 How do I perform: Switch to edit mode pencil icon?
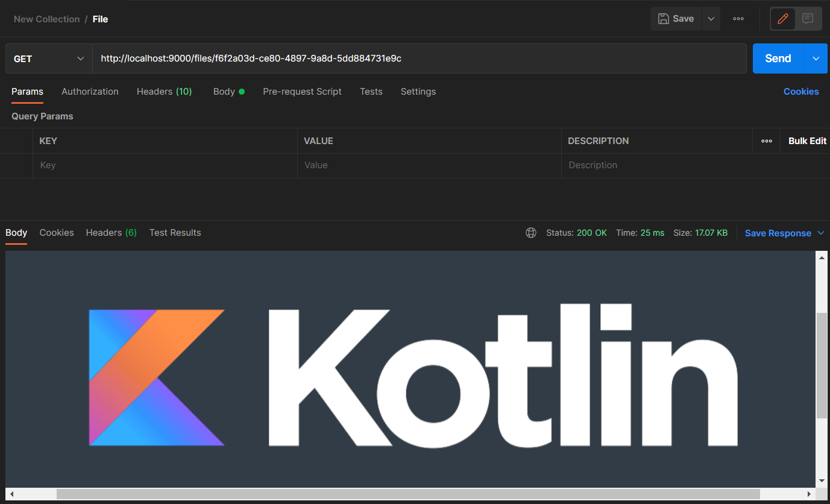[783, 19]
